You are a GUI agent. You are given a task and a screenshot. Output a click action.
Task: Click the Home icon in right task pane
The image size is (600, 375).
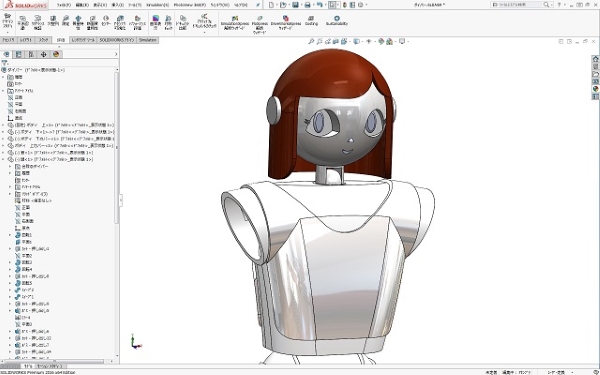pos(595,59)
